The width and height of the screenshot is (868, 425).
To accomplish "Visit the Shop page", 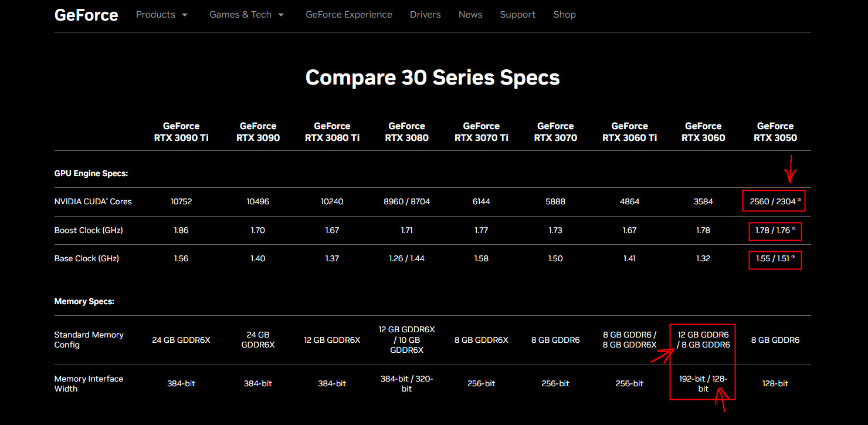I will [x=564, y=15].
